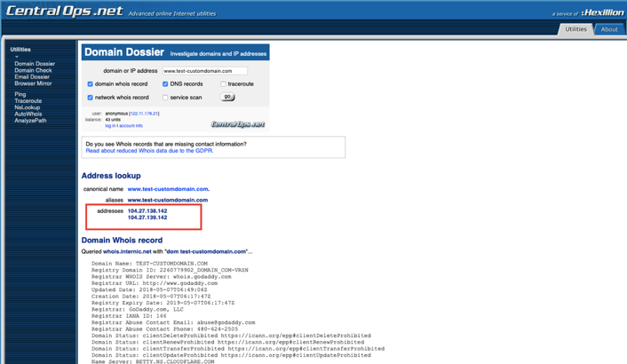This screenshot has width=627, height=364.
Task: Open Domain Dossier in sidebar
Action: [35, 64]
